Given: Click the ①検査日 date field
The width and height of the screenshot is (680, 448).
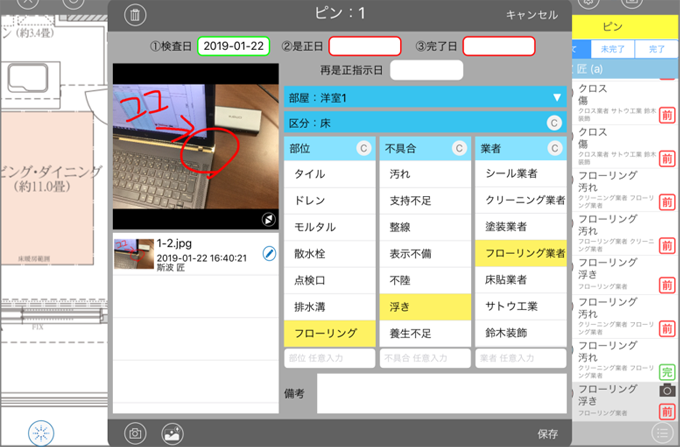Looking at the screenshot, I should [x=234, y=46].
